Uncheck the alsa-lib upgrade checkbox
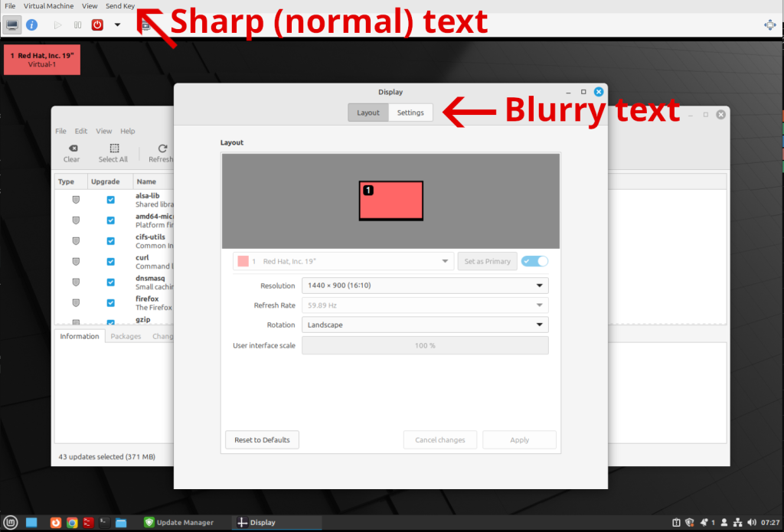The image size is (784, 532). pyautogui.click(x=110, y=200)
